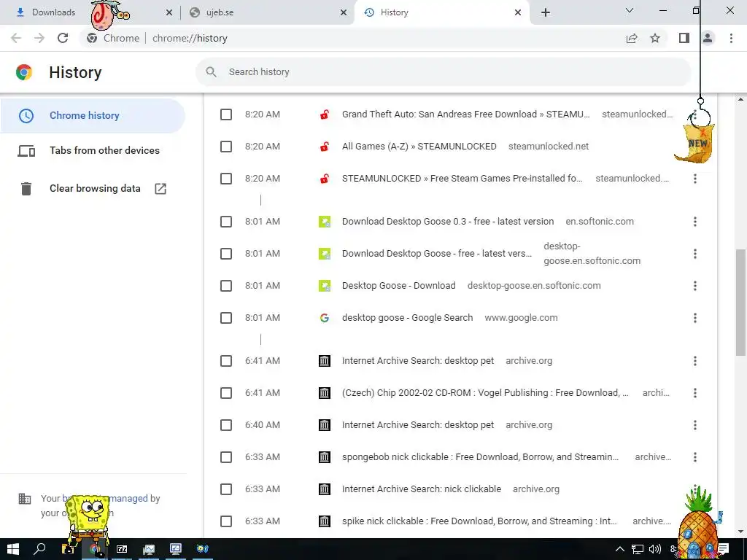The image size is (747, 560).
Task: Open actions menu for Download Desktop Goose 0.3
Action: click(695, 222)
